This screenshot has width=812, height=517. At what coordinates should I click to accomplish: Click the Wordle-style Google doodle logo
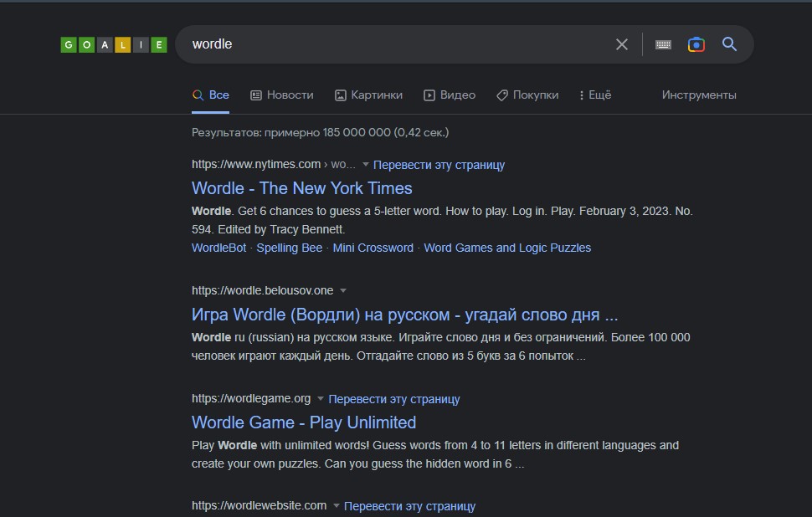point(114,45)
